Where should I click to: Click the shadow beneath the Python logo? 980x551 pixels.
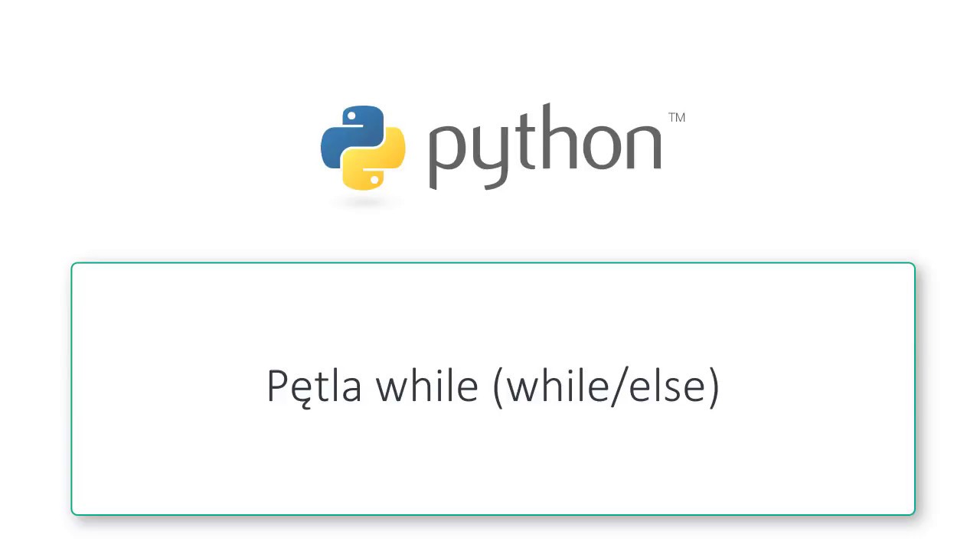coord(364,202)
